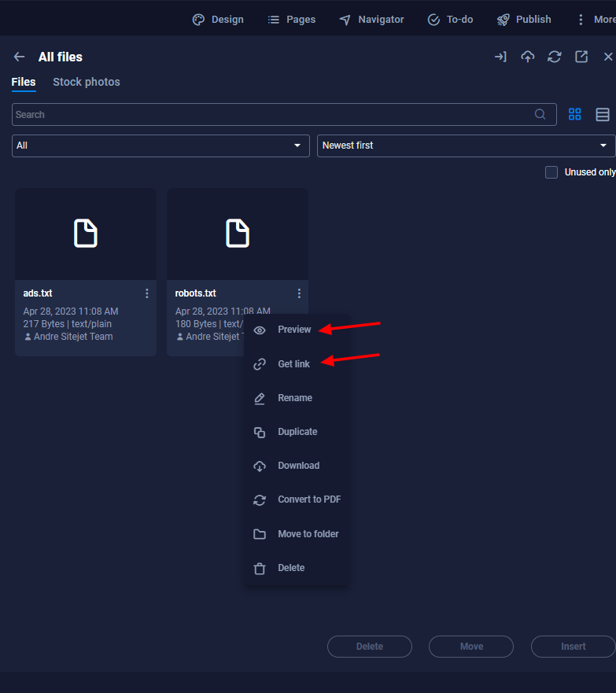Go back with the All files arrow

click(19, 57)
